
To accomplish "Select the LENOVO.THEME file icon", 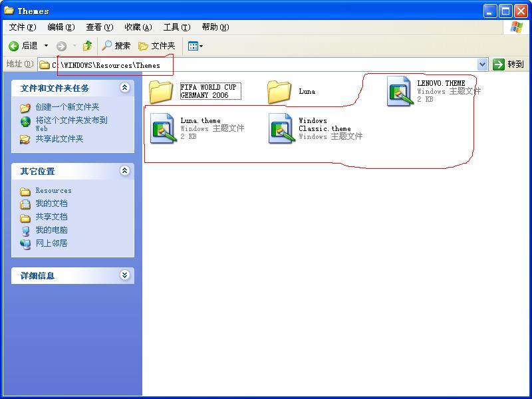I will coord(400,91).
